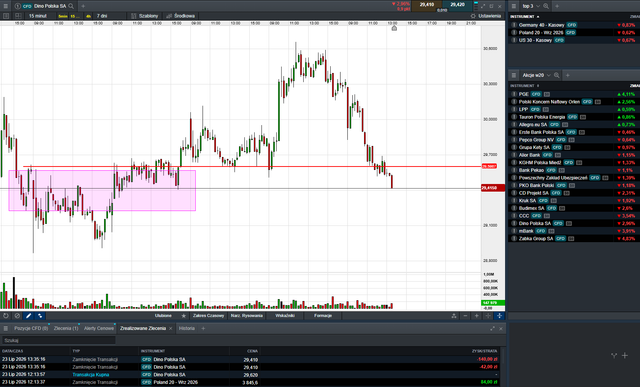Viewport: 640px width, 387px height.
Task: Click the star favourites icon
Action: [184, 316]
